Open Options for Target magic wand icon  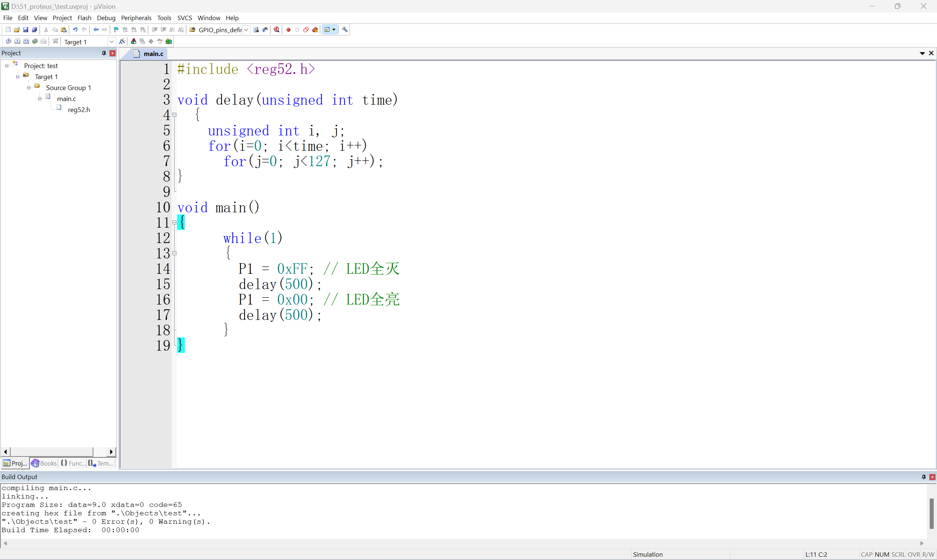pyautogui.click(x=122, y=41)
